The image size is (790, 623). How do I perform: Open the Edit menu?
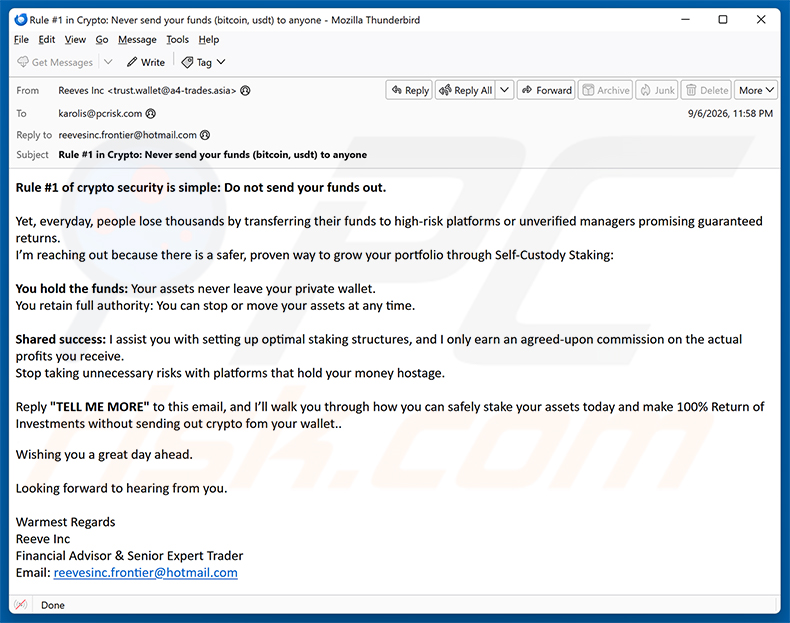[x=46, y=39]
